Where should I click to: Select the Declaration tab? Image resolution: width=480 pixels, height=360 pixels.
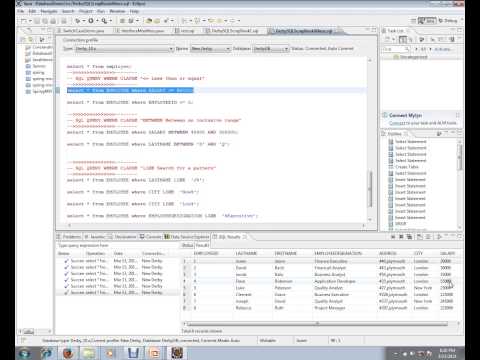(123, 237)
